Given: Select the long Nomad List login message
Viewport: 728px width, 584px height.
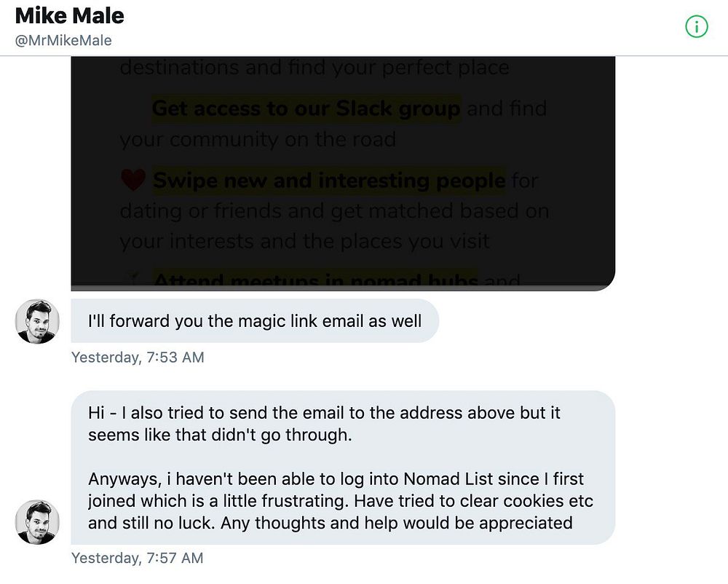Looking at the screenshot, I should point(342,467).
